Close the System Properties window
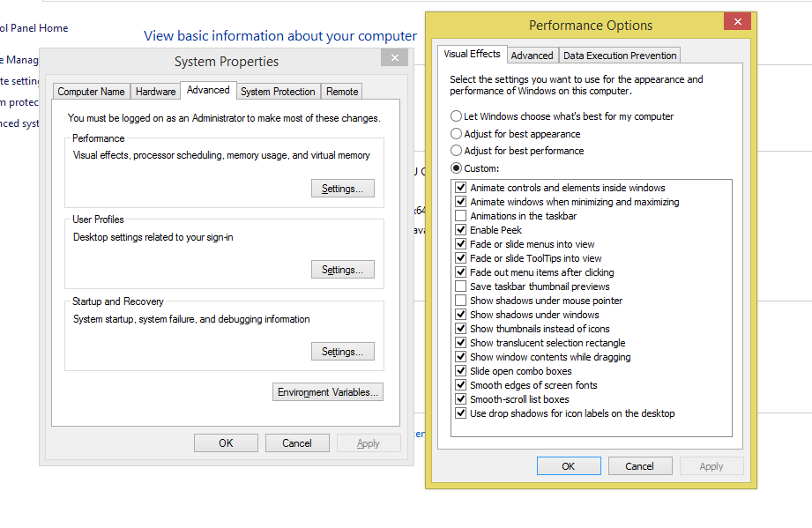This screenshot has width=812, height=528. coord(395,57)
